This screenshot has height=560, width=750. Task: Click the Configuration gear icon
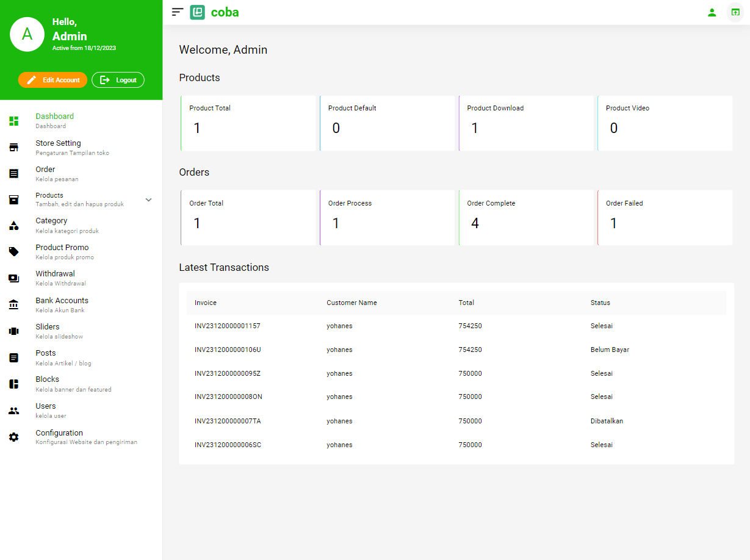click(x=13, y=437)
